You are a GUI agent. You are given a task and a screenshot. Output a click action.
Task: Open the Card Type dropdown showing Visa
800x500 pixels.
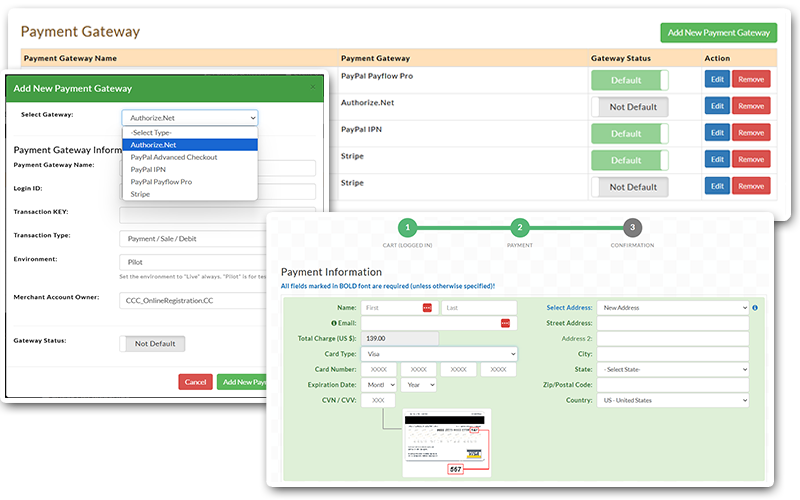point(440,354)
